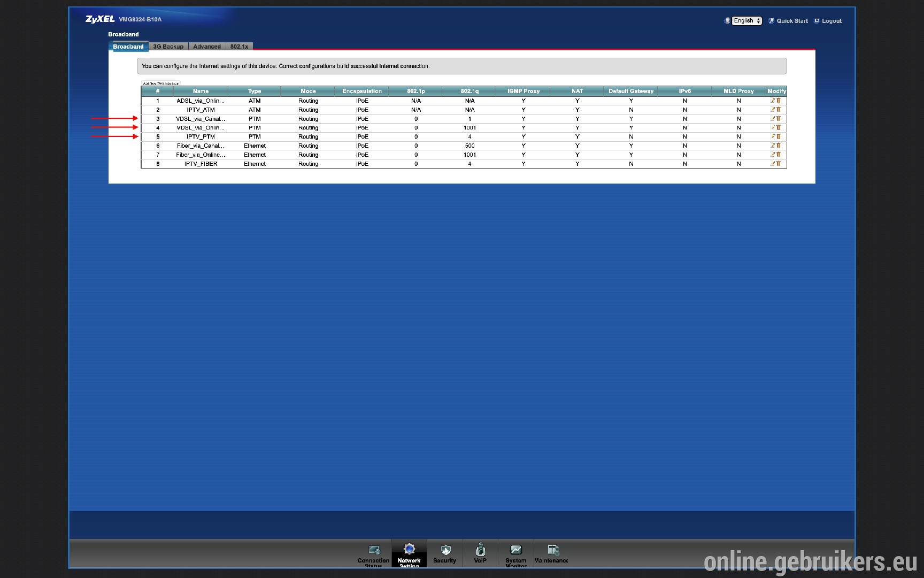Image resolution: width=924 pixels, height=578 pixels.
Task: Click the Logout link
Action: click(x=828, y=21)
